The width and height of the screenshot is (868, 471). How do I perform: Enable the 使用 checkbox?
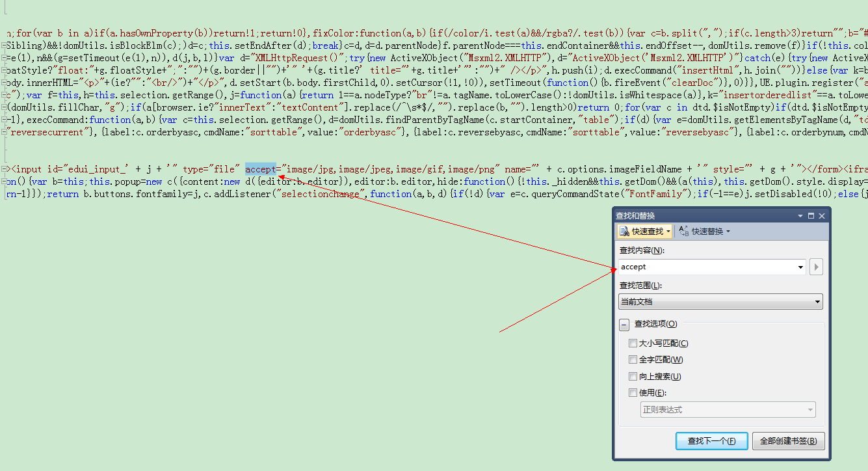633,393
